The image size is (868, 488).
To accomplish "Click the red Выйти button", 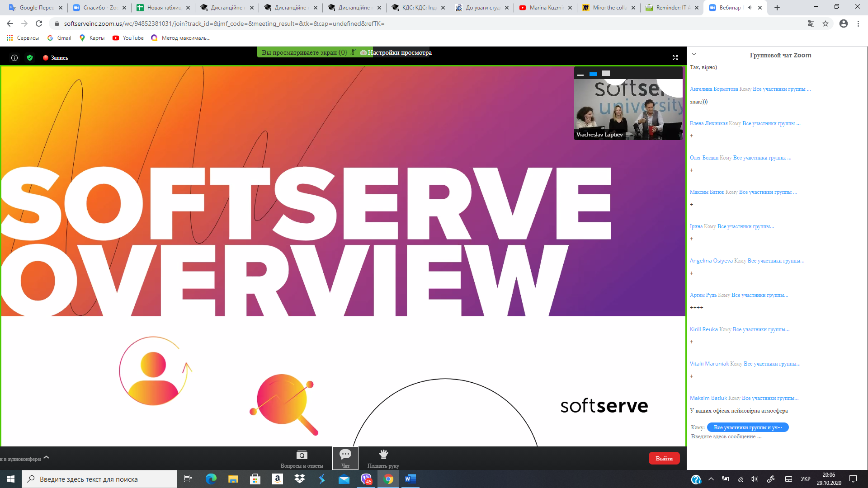I will (x=664, y=458).
